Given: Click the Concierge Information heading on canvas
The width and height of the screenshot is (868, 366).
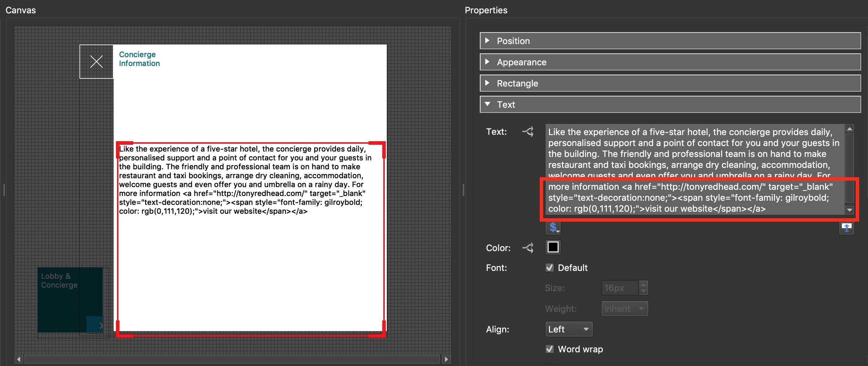Looking at the screenshot, I should (139, 59).
